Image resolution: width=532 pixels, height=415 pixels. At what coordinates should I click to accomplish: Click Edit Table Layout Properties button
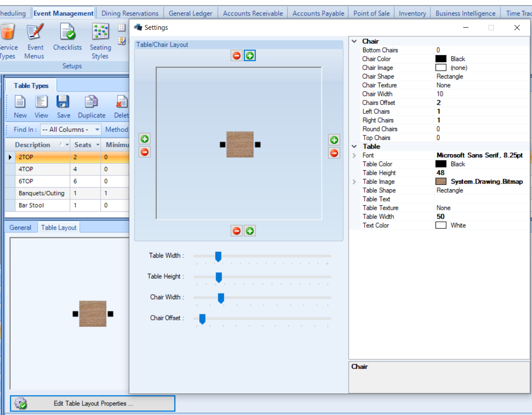pyautogui.click(x=92, y=404)
